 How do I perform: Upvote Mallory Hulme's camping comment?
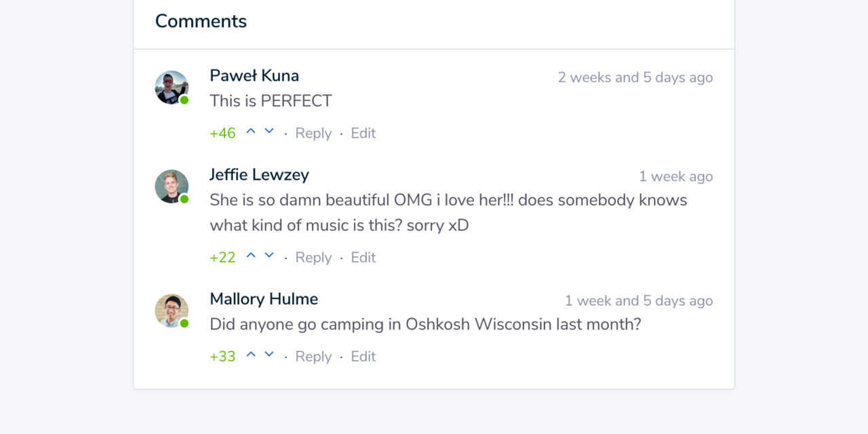click(x=251, y=355)
